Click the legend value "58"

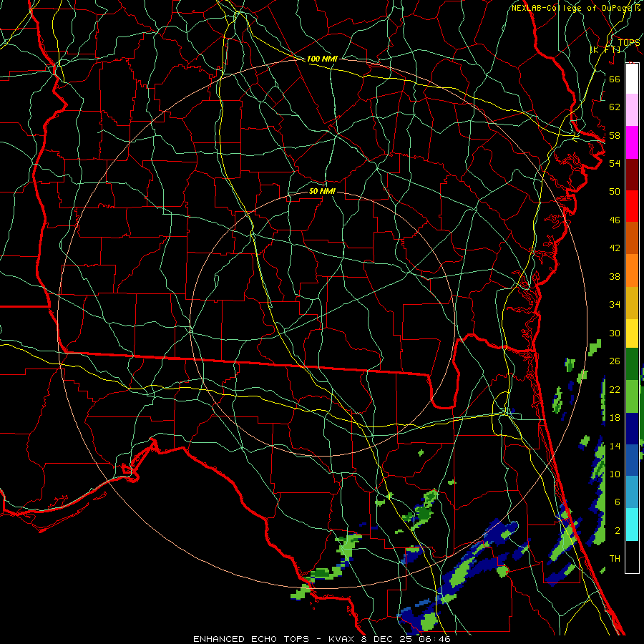[x=615, y=135]
